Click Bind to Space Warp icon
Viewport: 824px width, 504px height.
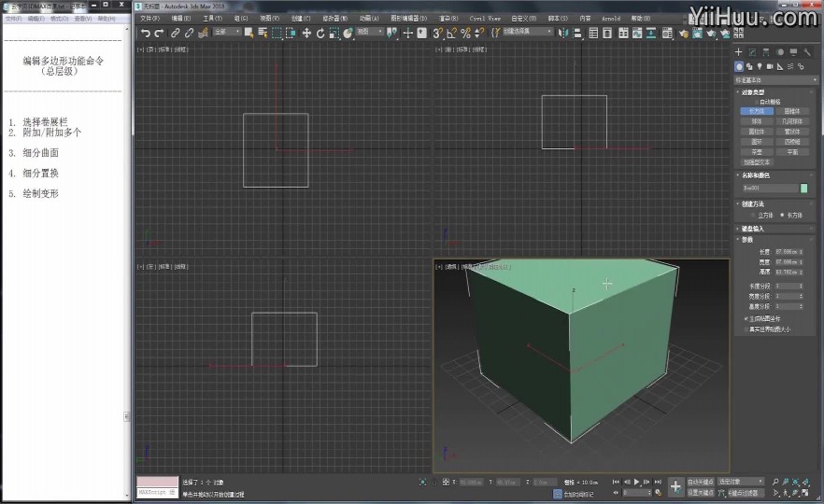click(203, 33)
